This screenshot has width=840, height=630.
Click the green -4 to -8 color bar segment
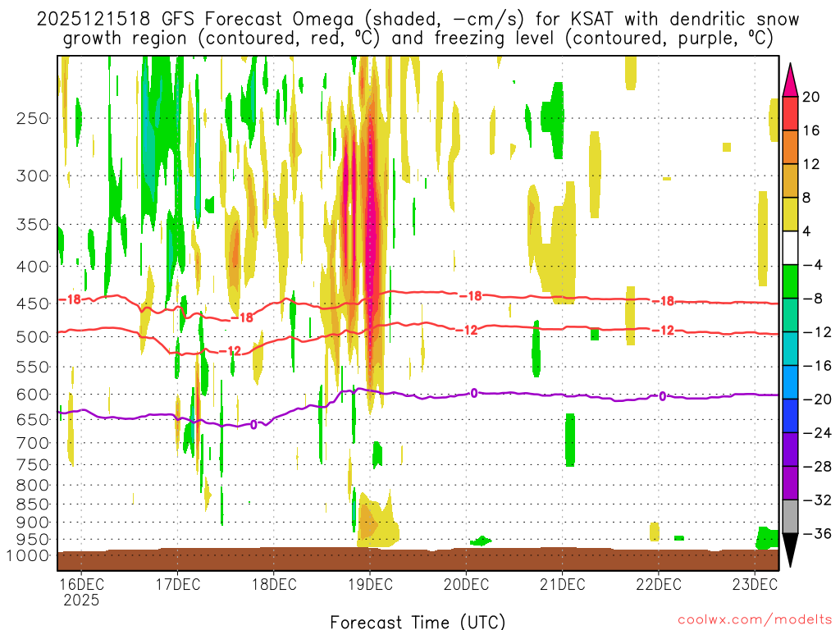(x=790, y=282)
